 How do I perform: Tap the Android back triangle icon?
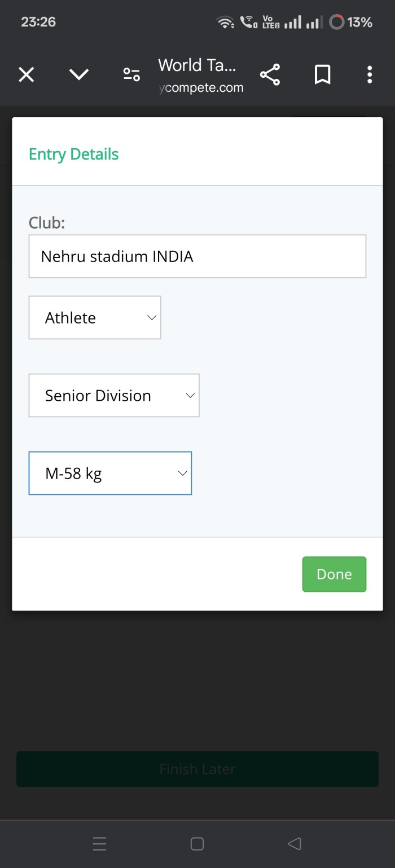(294, 844)
